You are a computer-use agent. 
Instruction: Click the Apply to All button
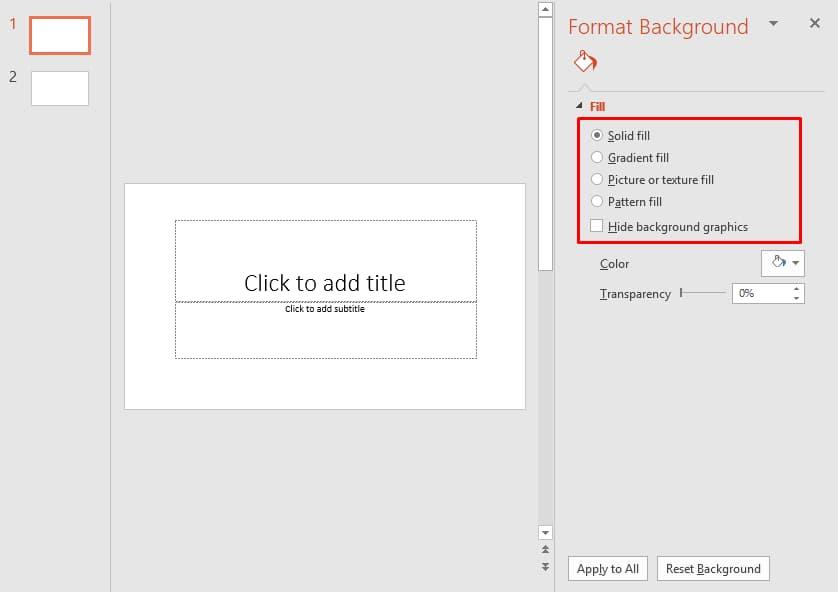(x=607, y=568)
